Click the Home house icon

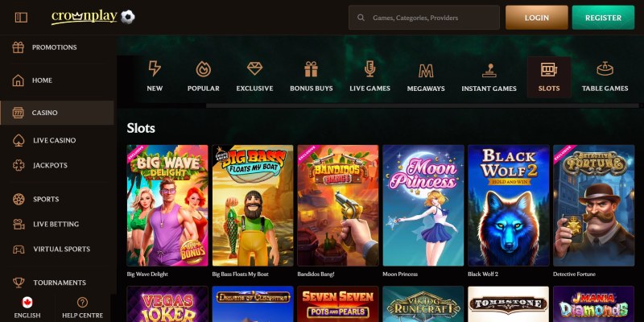[x=18, y=80]
